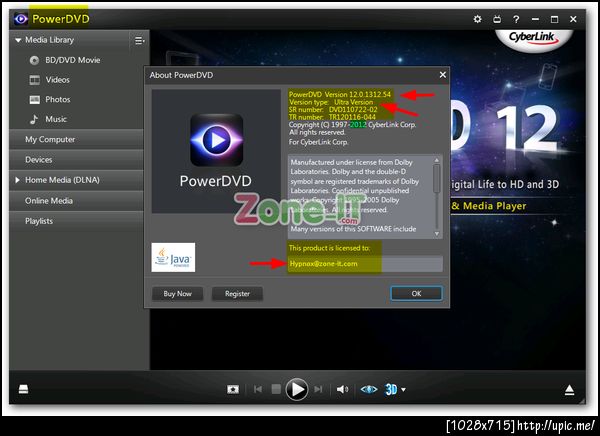The height and width of the screenshot is (436, 600).
Task: Click the Register button
Action: click(237, 294)
